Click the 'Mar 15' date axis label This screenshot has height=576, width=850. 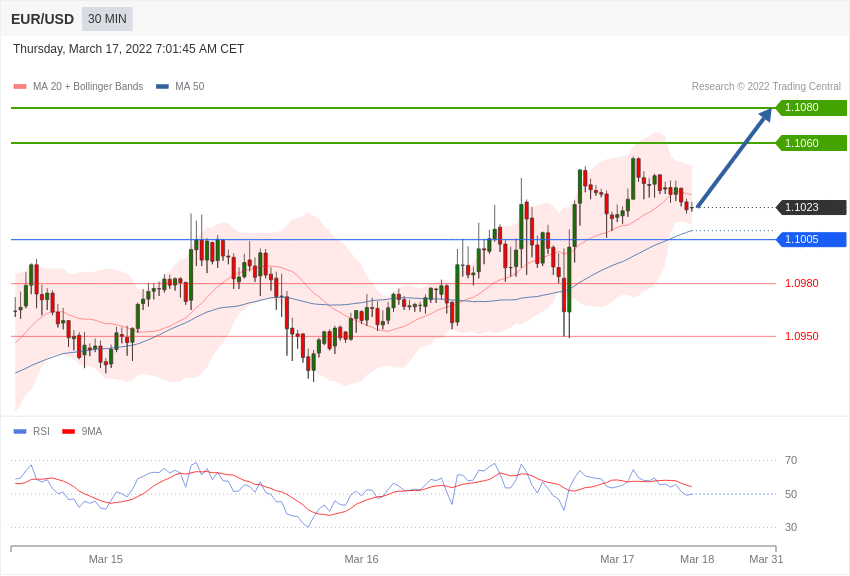106,559
